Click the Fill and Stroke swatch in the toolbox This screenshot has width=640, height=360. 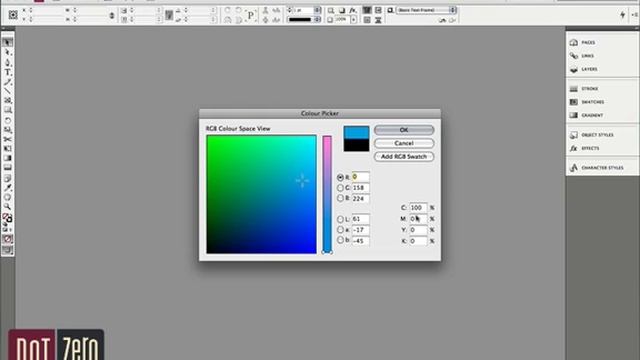(7, 218)
